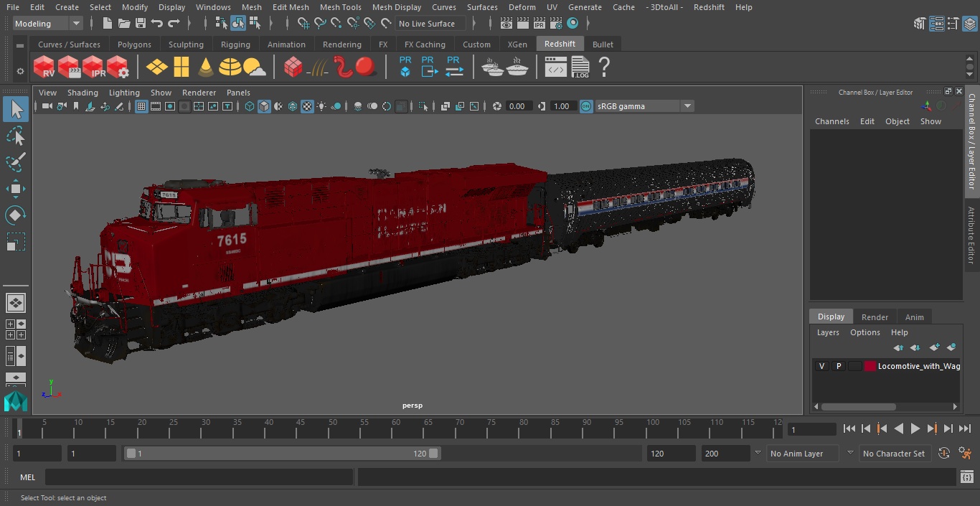Create a Redshift physical sun and sky light
This screenshot has width=980, height=506.
pos(254,67)
